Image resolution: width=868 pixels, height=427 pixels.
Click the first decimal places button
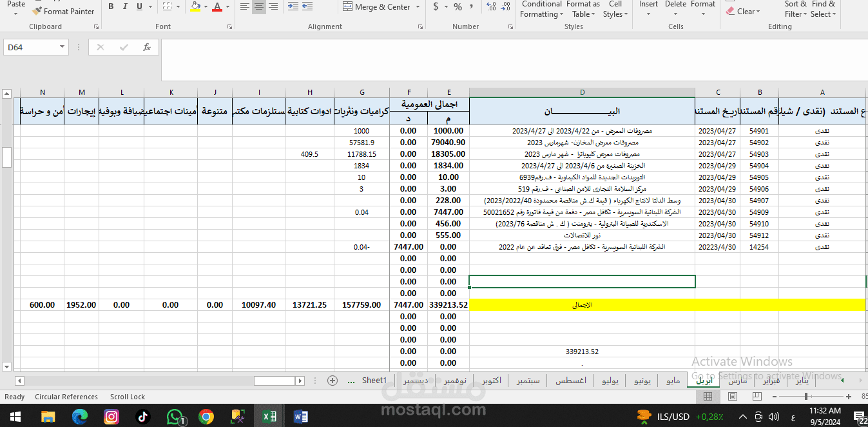click(x=492, y=7)
